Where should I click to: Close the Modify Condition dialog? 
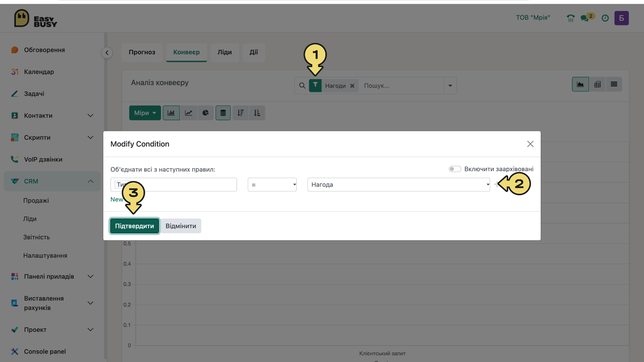pyautogui.click(x=530, y=144)
